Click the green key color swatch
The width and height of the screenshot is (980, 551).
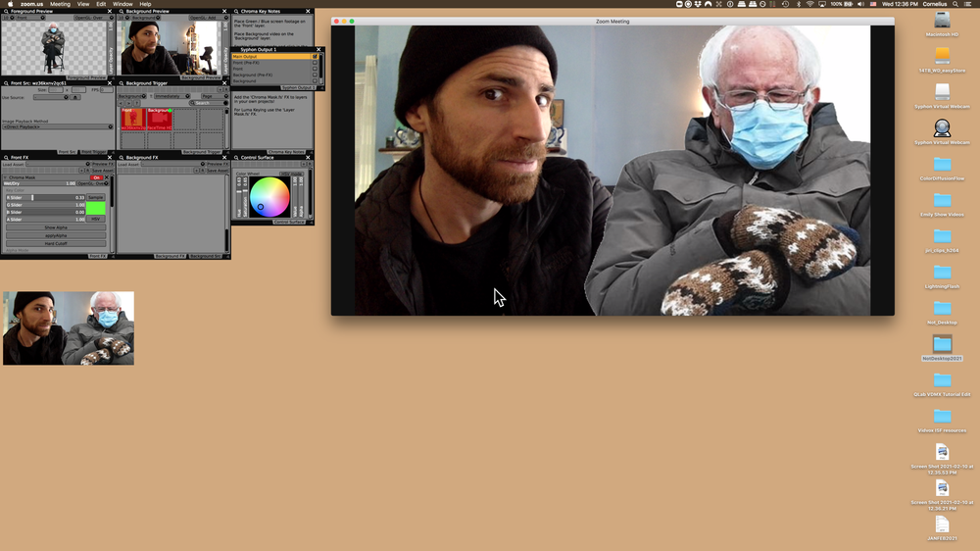click(x=96, y=209)
